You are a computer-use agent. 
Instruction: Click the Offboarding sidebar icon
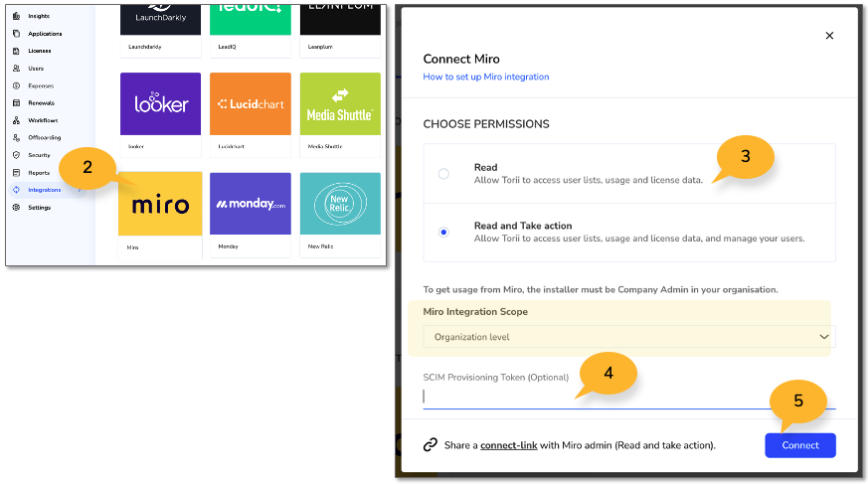click(16, 138)
